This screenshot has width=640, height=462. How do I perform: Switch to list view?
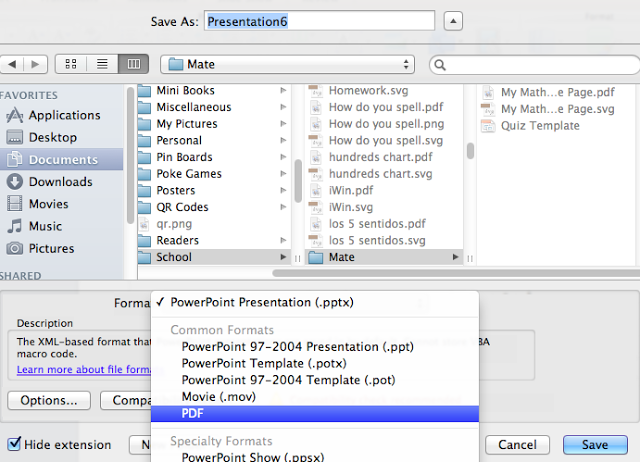[102, 64]
